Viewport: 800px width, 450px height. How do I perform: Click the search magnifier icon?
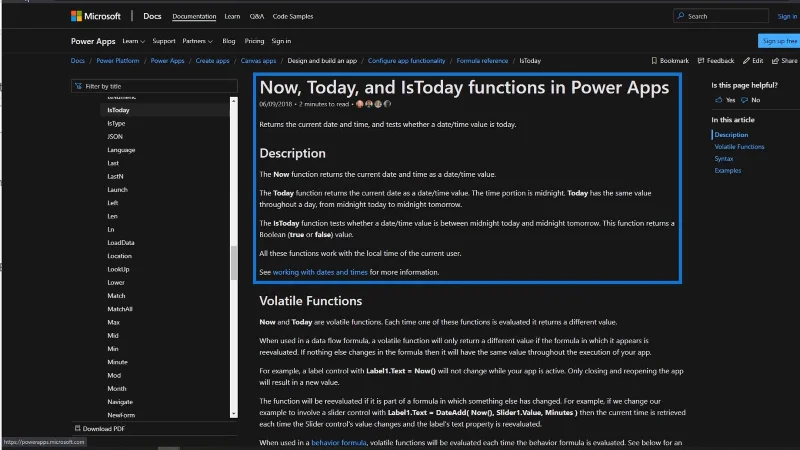pos(681,16)
